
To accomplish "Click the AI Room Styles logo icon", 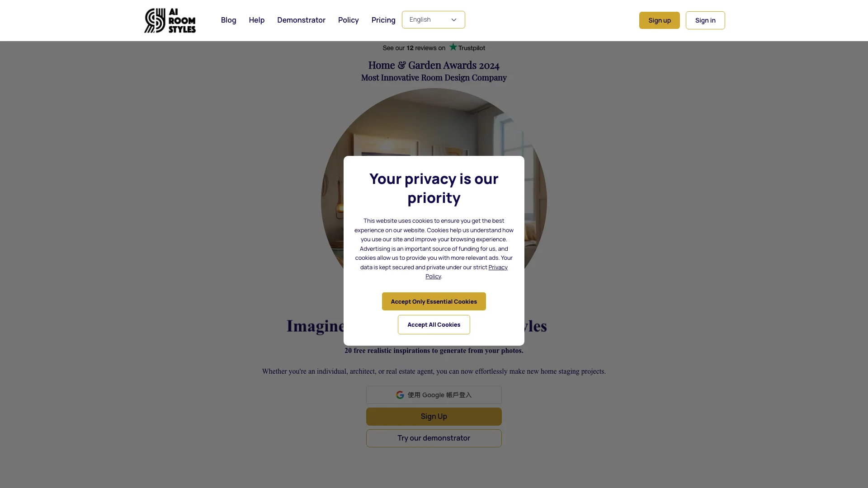I will tap(153, 20).
